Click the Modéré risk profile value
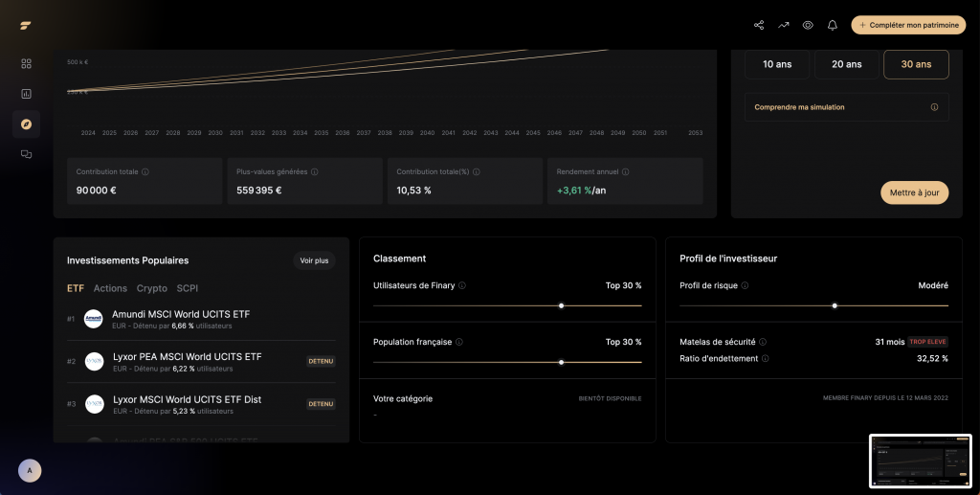The width and height of the screenshot is (980, 495). tap(932, 285)
